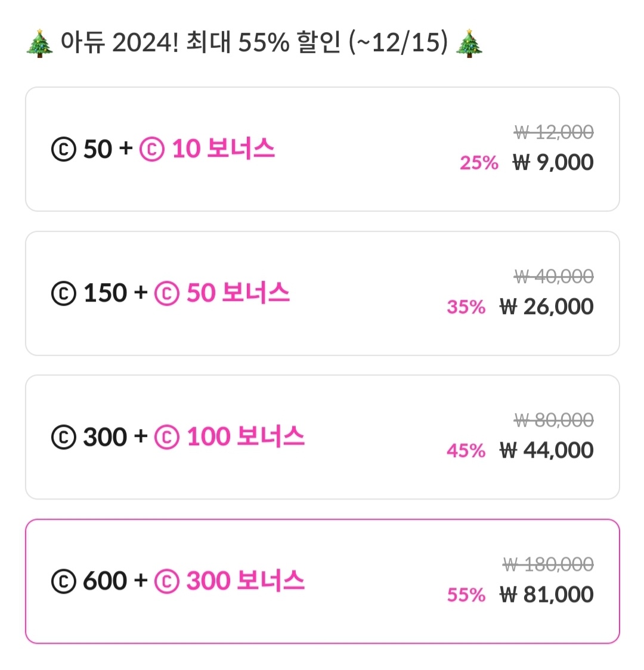Click the left Christmas tree emoji in header
Viewport: 644px width, 670px height.
40,43
